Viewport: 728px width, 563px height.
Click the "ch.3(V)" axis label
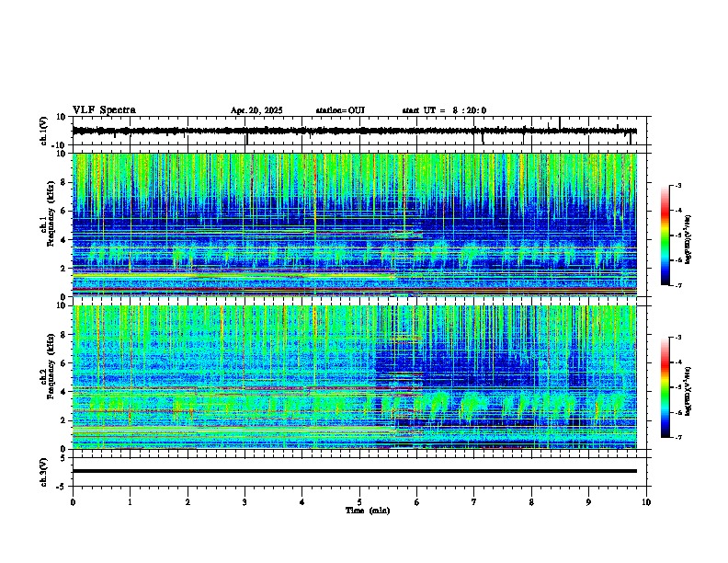(44, 472)
